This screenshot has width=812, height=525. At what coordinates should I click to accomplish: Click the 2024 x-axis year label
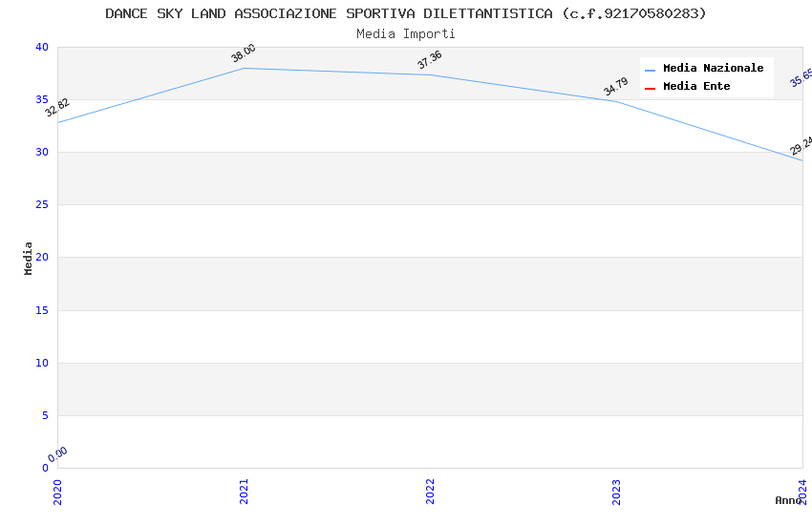[802, 492]
